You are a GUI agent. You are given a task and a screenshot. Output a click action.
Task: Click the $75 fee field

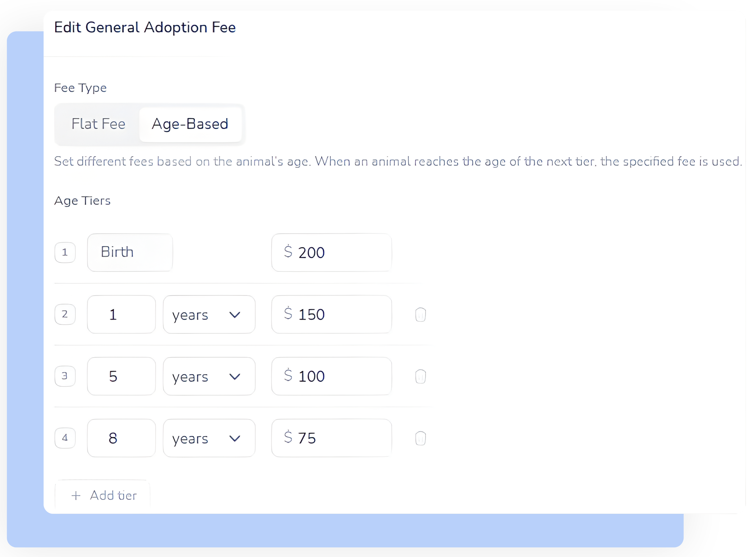coord(331,438)
